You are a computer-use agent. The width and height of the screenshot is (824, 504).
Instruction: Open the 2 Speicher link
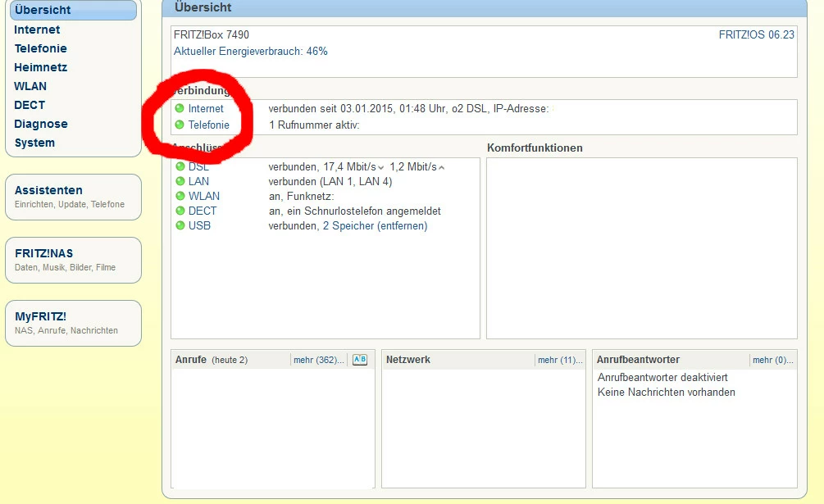point(348,225)
